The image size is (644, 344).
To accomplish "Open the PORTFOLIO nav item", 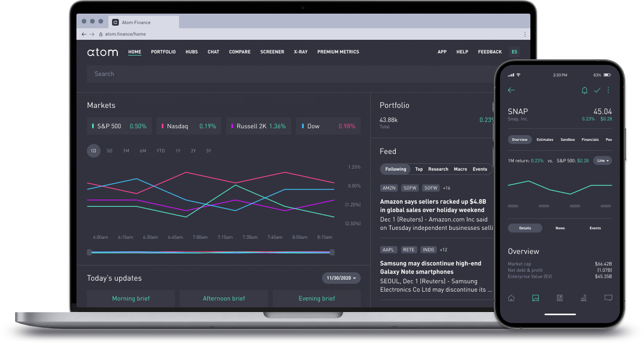I will click(x=163, y=52).
